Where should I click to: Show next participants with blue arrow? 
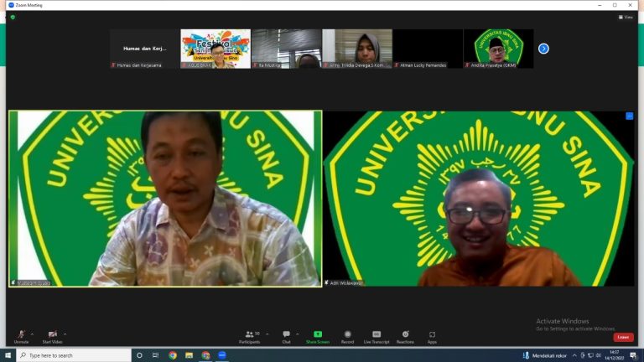pos(543,49)
